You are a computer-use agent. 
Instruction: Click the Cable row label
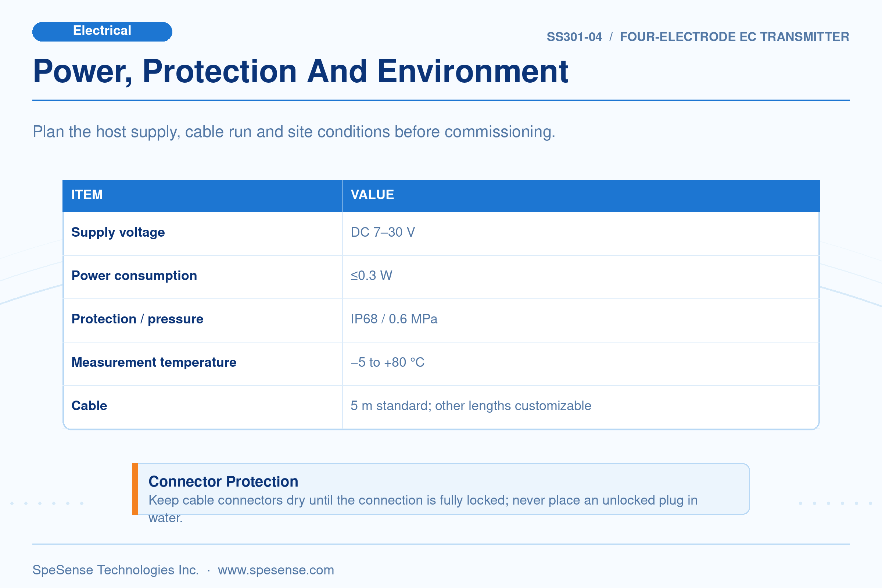coord(89,405)
